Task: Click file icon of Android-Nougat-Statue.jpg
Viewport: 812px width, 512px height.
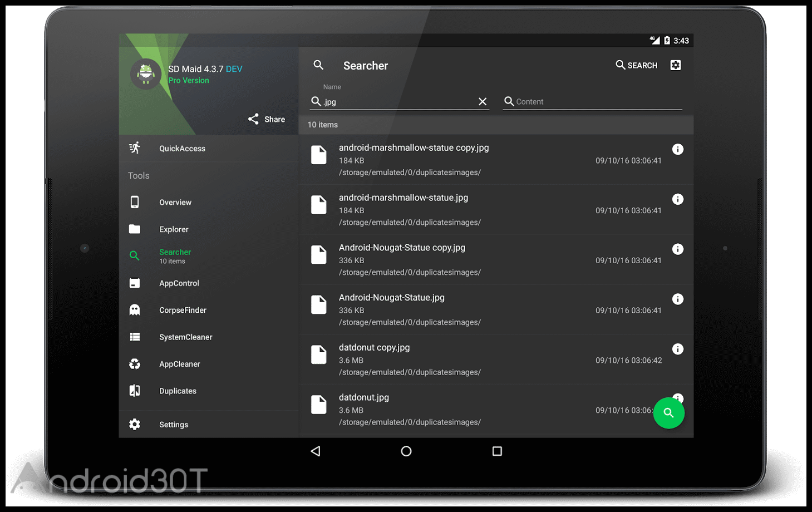Action: [x=319, y=304]
